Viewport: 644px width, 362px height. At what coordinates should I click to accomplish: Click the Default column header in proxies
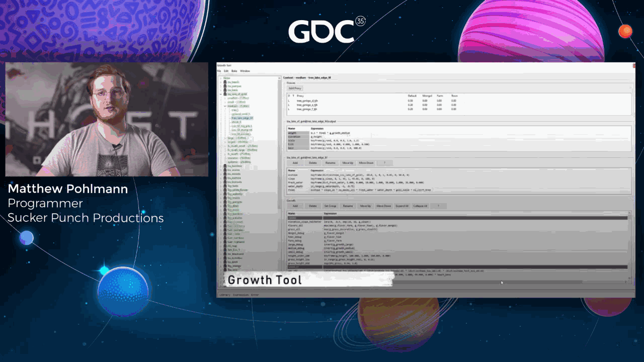[x=412, y=96]
